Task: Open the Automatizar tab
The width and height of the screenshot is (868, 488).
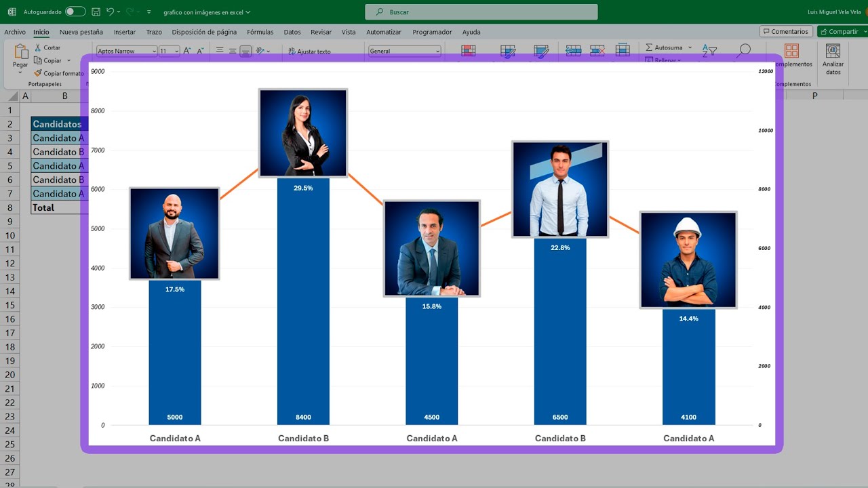Action: tap(384, 32)
